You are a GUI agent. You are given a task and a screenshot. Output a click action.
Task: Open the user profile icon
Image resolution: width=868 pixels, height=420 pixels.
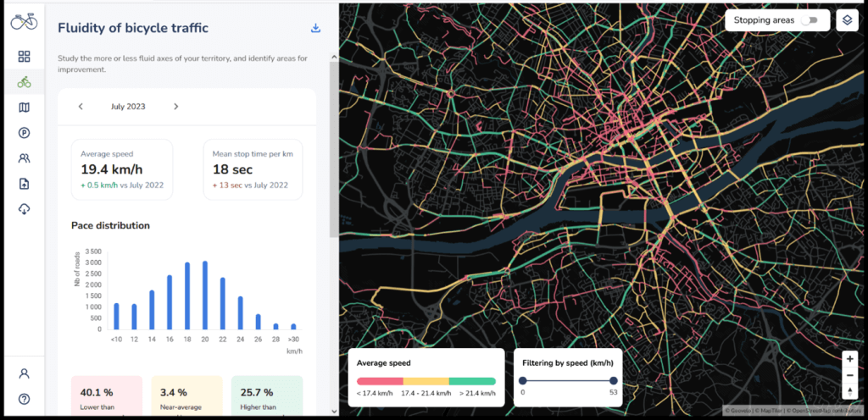point(24,373)
